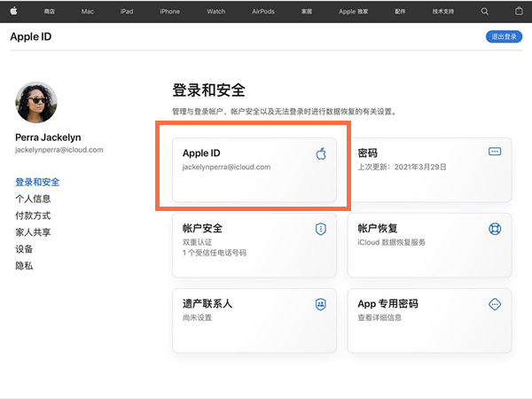532x399 pixels.
Task: Select 登录和安全 in the sidebar
Action: [x=37, y=182]
